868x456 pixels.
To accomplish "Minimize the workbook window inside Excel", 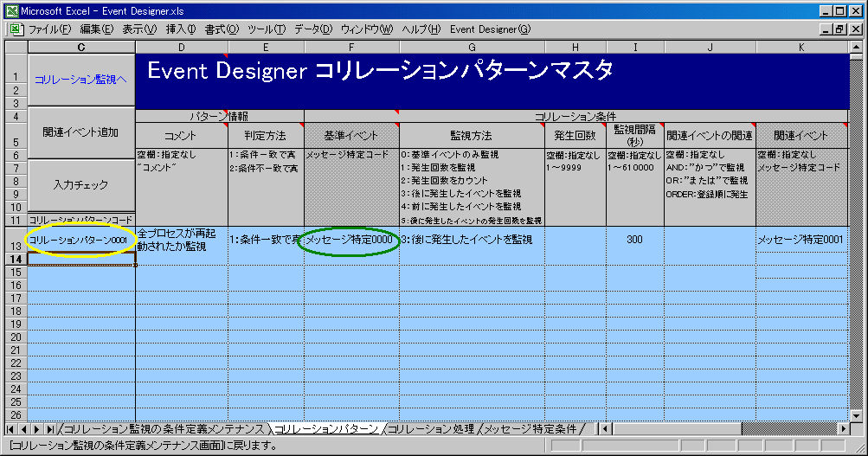I will 827,29.
